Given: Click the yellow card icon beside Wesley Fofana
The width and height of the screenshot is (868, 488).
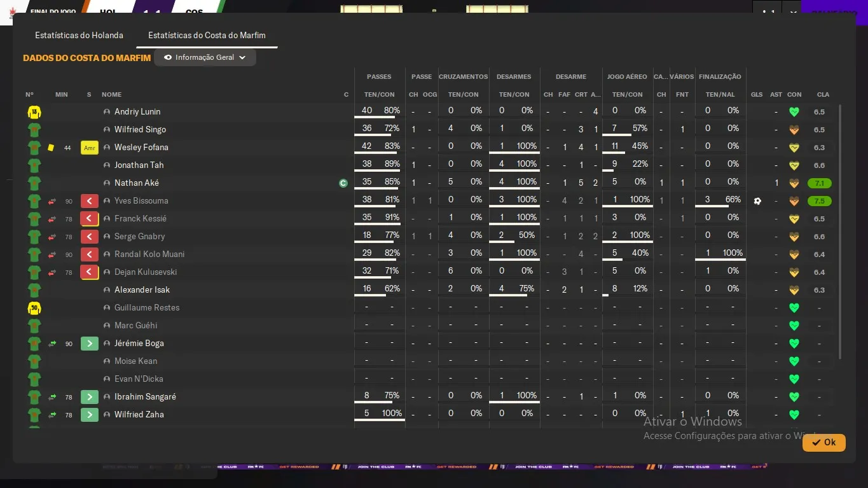Looking at the screenshot, I should pos(51,148).
